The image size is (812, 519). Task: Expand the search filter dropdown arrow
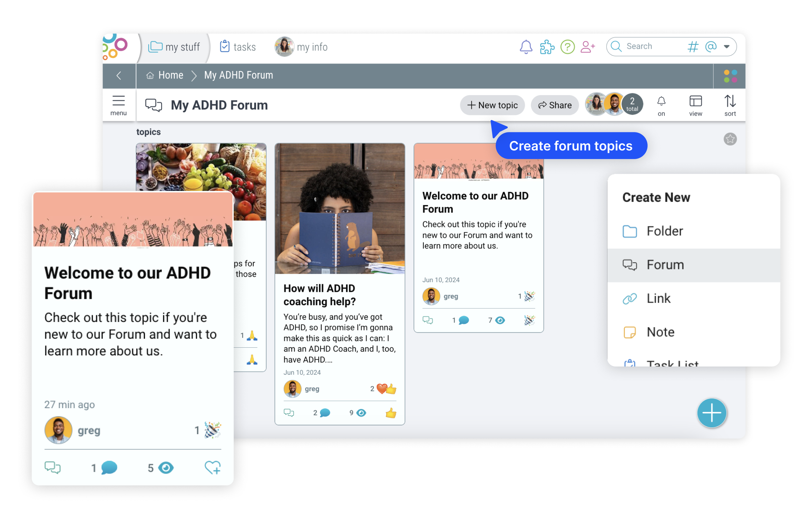coord(727,47)
